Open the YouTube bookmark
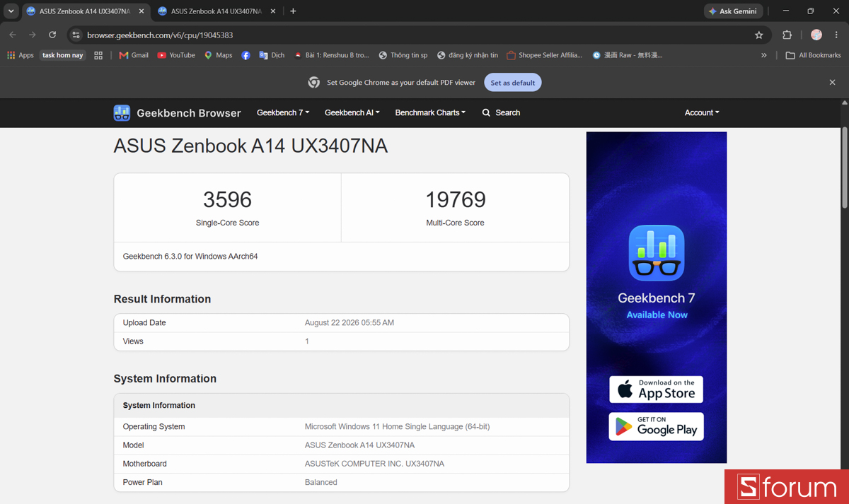The width and height of the screenshot is (849, 504). coord(176,55)
